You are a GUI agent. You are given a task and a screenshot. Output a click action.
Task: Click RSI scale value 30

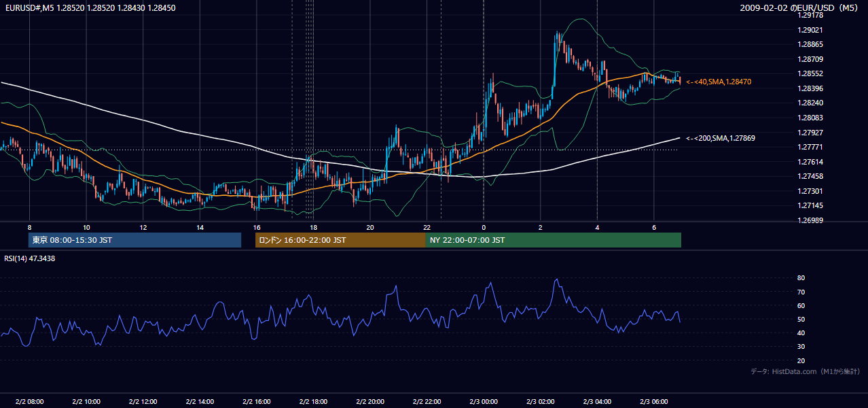tap(801, 346)
